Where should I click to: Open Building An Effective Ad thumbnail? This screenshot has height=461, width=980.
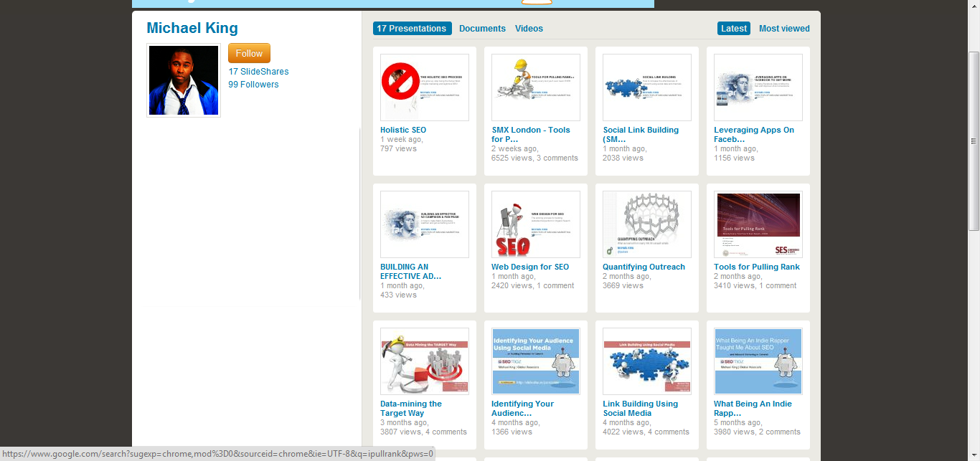(x=425, y=224)
